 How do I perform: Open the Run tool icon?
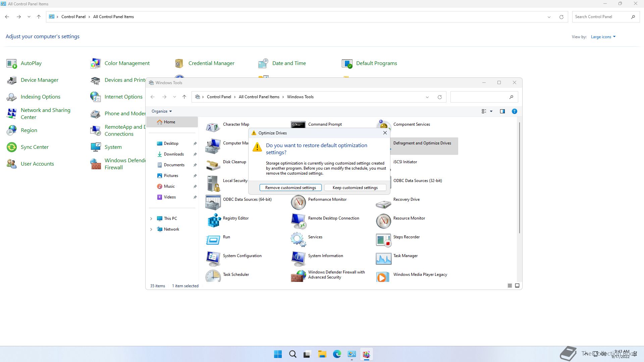213,240
